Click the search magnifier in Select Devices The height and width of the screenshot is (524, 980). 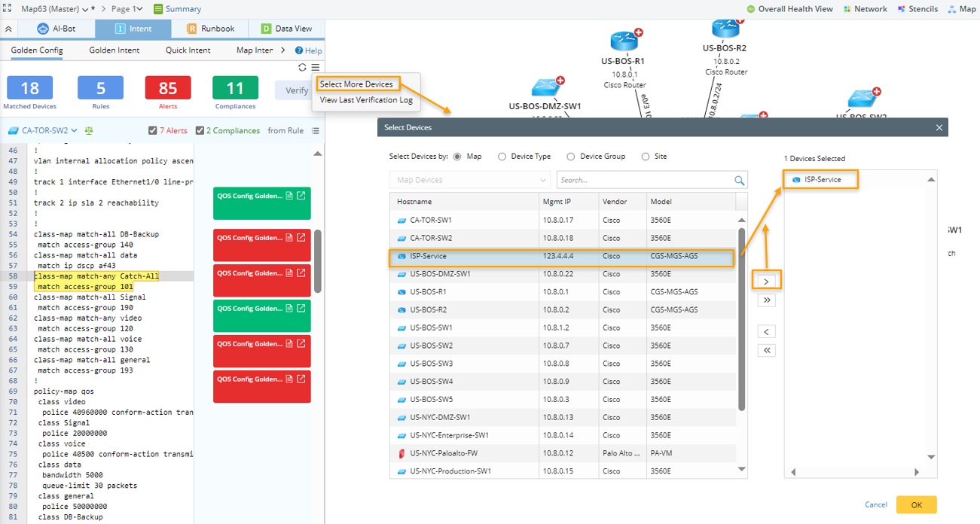(740, 181)
